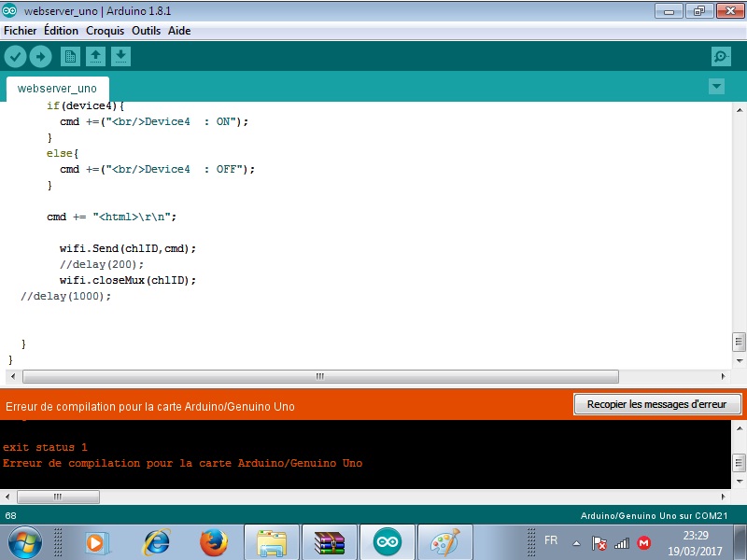The height and width of the screenshot is (560, 747).
Task: Open the Aide menu
Action: click(x=179, y=31)
